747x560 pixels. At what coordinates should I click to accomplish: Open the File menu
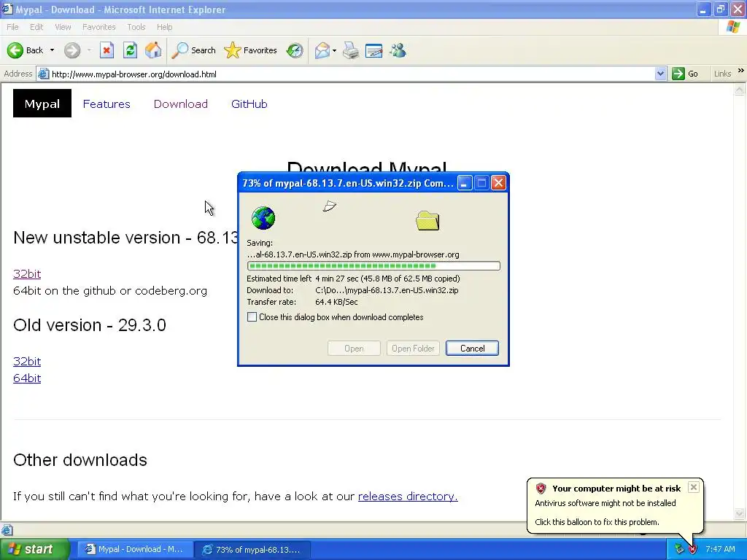point(13,27)
